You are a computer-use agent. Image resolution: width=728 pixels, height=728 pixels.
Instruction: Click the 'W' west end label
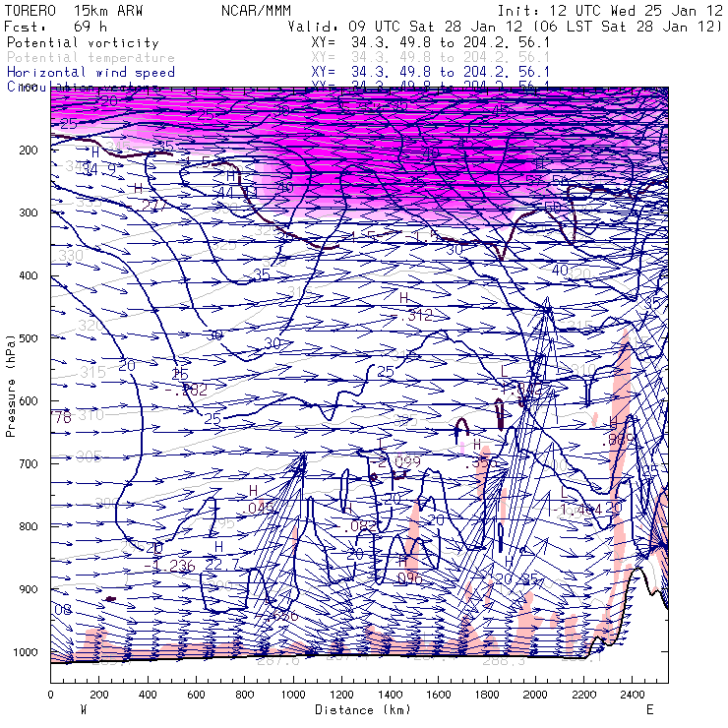[84, 710]
